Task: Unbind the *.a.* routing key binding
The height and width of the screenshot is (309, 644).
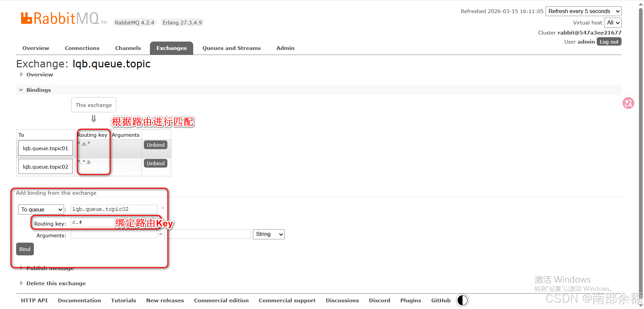Action: [x=156, y=145]
